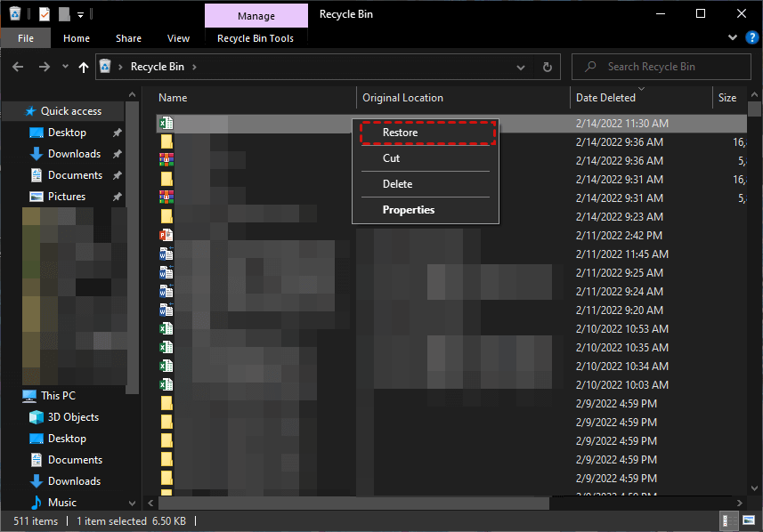The image size is (763, 532).
Task: Click the New folder quick access icon
Action: pyautogui.click(x=65, y=14)
